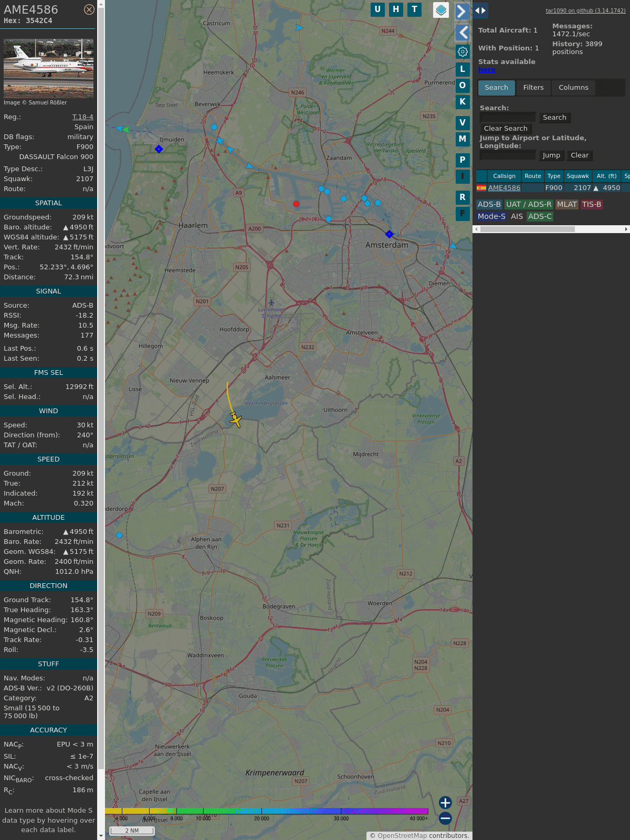
Task: Click the left chevron sidebar arrow
Action: (x=463, y=33)
